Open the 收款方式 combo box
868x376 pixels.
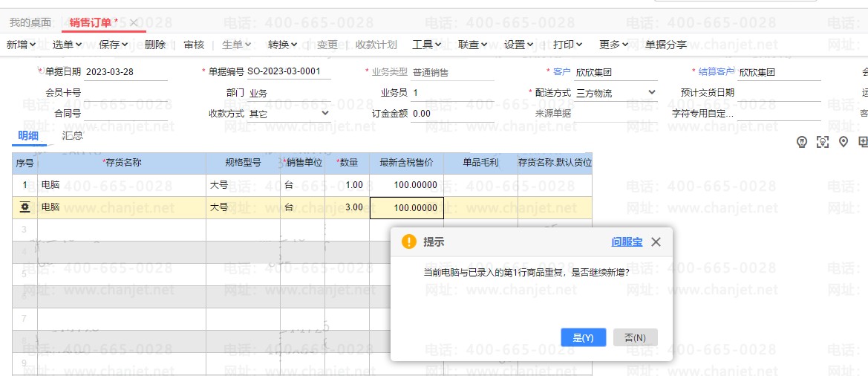[325, 114]
